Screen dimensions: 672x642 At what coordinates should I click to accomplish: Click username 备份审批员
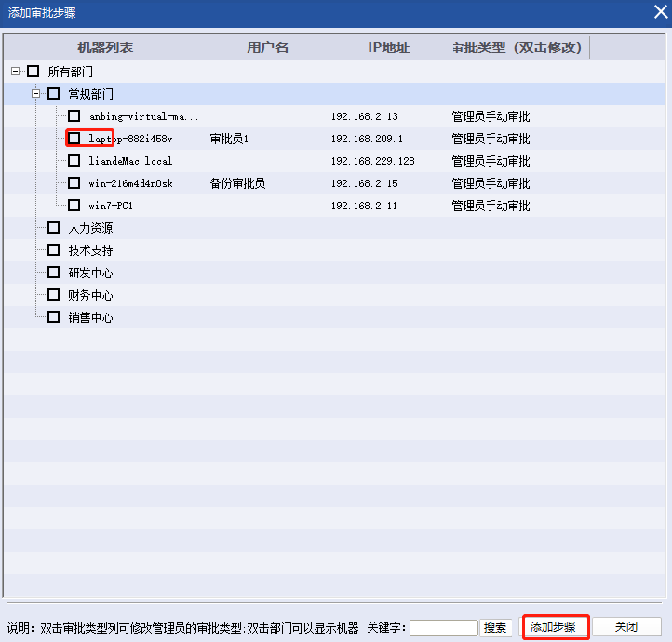coord(238,183)
